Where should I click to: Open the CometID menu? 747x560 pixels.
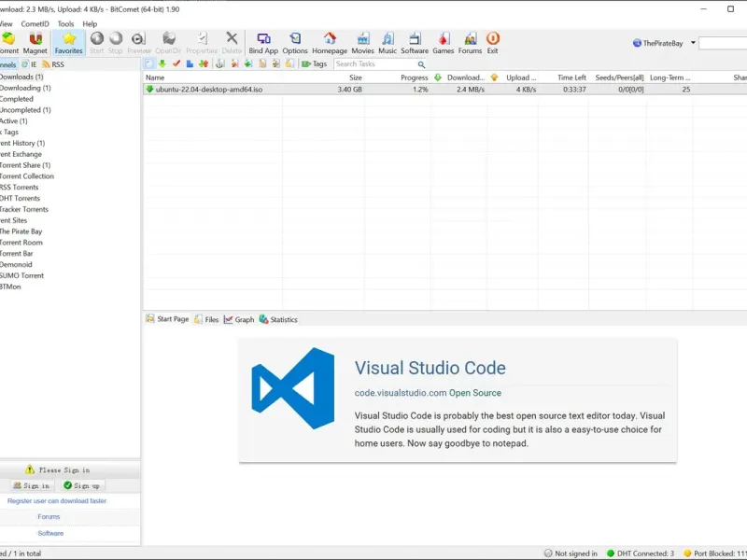35,24
